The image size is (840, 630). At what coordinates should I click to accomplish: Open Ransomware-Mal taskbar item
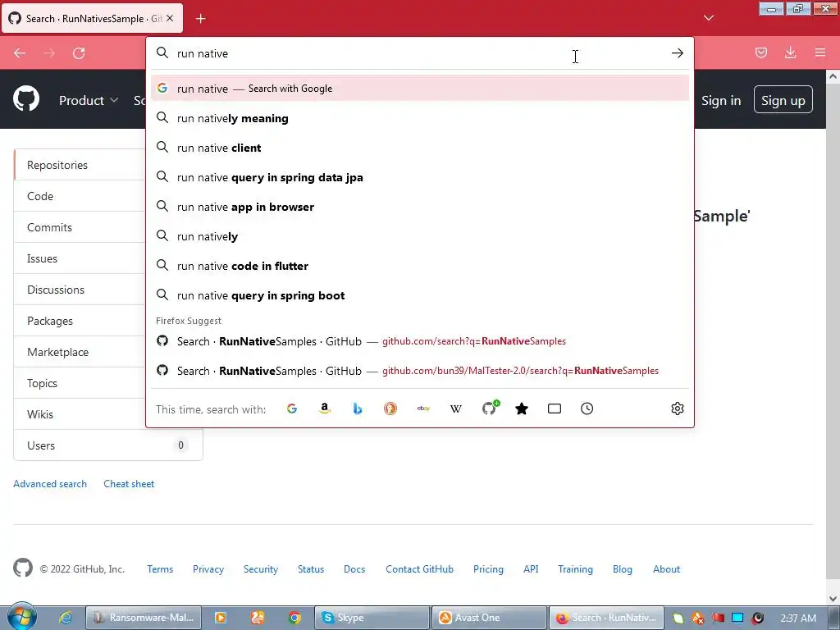(x=144, y=618)
